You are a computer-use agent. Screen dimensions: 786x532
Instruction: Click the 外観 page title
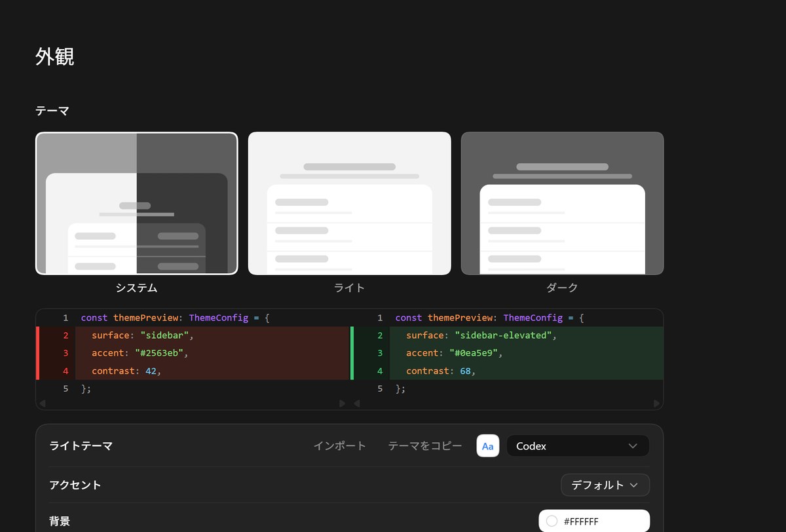point(55,56)
